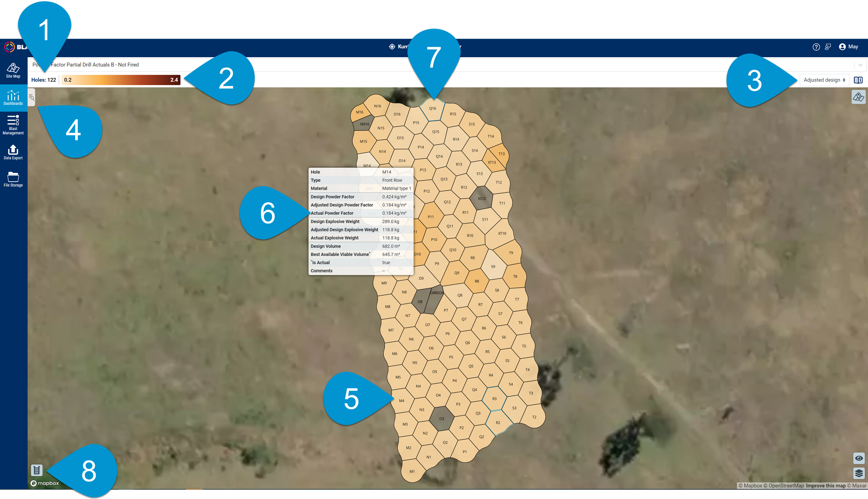The width and height of the screenshot is (868, 499).
Task: Click Design Volume 682.0 m³ value
Action: (391, 246)
